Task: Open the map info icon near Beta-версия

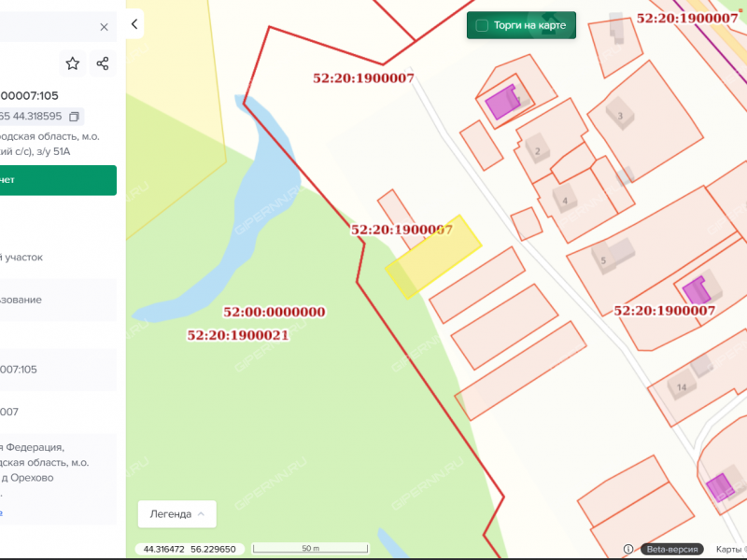Action: pos(628,549)
